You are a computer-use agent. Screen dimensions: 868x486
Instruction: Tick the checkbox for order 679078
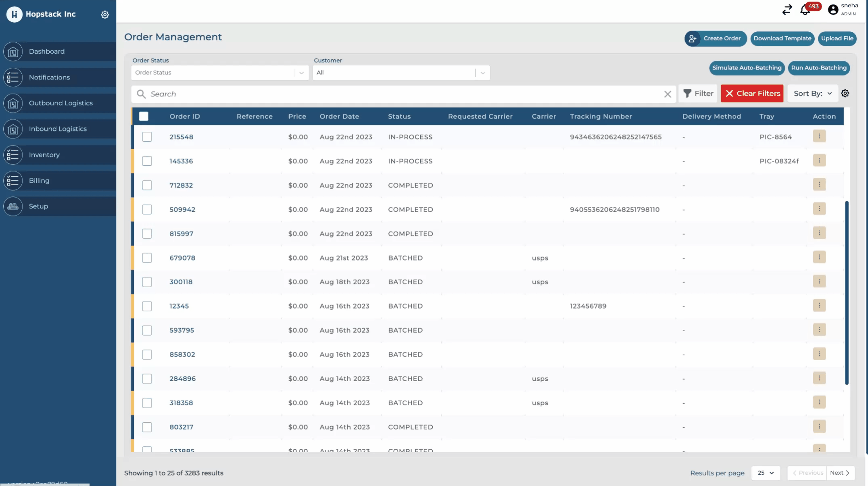pos(147,258)
